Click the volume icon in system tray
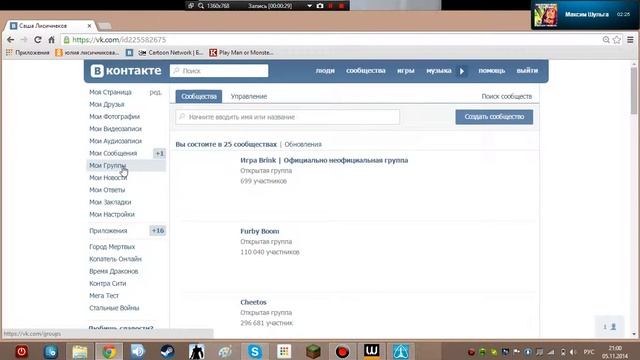 tap(573, 352)
